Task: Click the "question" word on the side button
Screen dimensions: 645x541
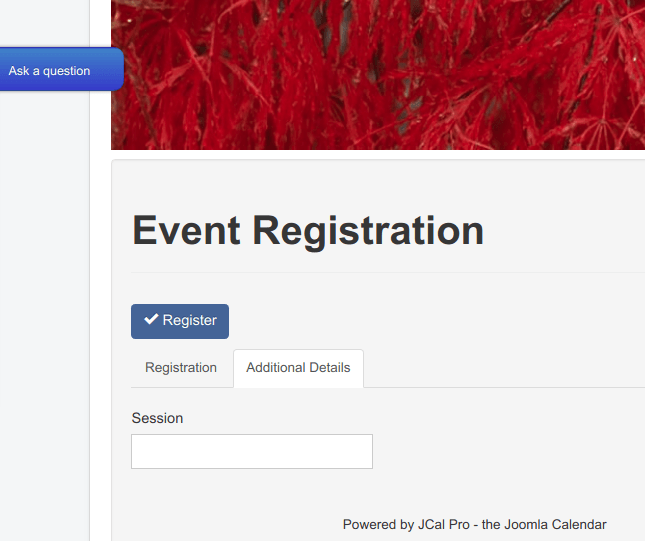Action: click(66, 71)
